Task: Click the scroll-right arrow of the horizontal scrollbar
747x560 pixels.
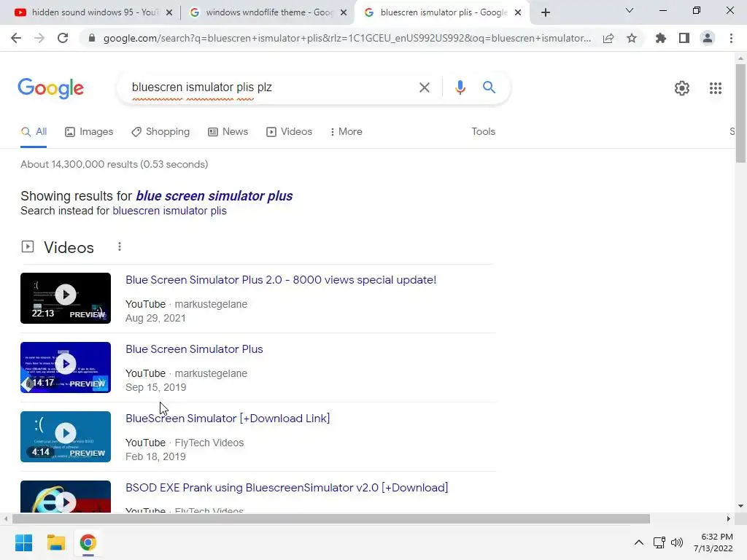Action: pyautogui.click(x=729, y=518)
